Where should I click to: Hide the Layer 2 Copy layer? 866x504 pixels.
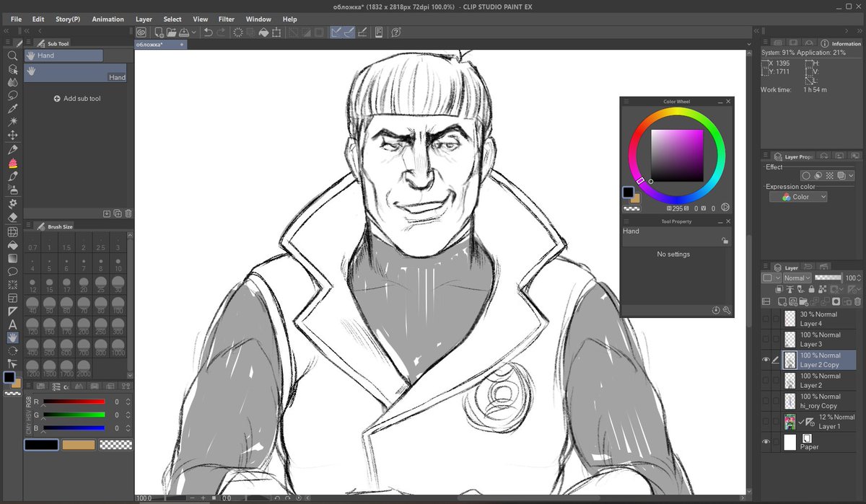point(767,358)
